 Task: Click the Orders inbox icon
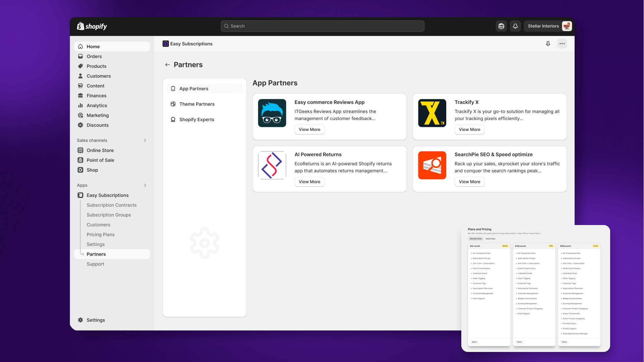point(80,56)
